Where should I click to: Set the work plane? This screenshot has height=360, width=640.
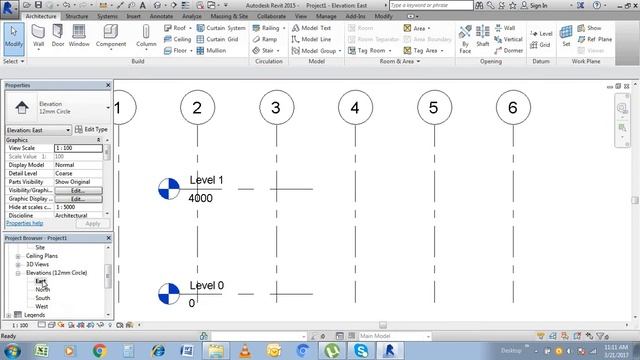click(566, 36)
